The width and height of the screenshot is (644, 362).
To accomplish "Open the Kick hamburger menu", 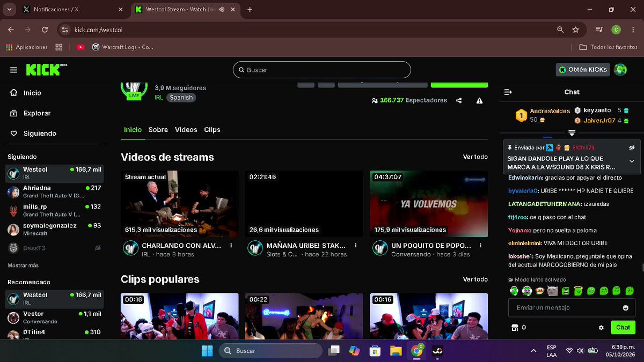I will (x=13, y=70).
